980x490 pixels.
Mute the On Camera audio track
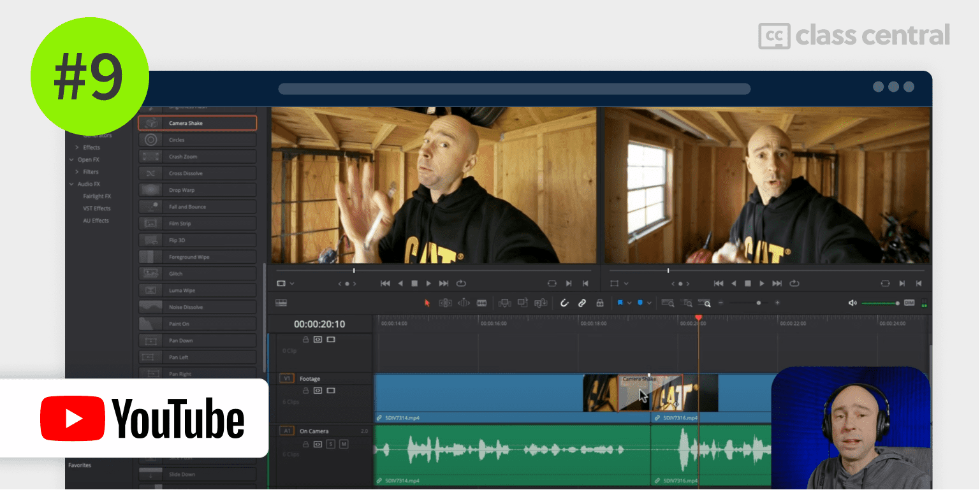coord(344,443)
